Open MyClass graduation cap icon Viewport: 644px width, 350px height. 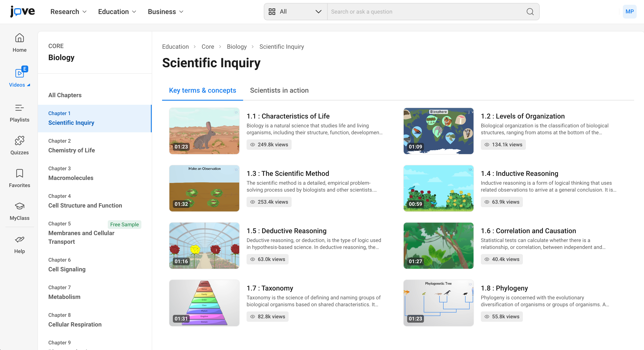coord(19,206)
